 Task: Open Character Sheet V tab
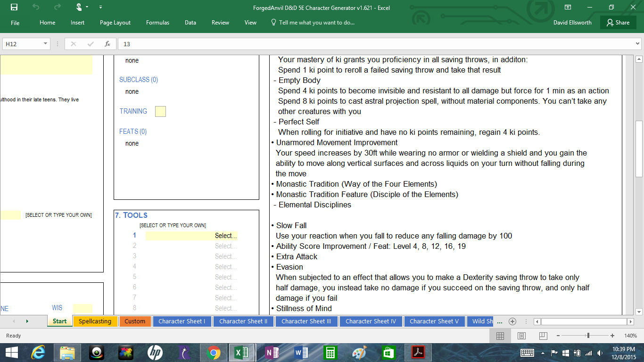coord(434,321)
